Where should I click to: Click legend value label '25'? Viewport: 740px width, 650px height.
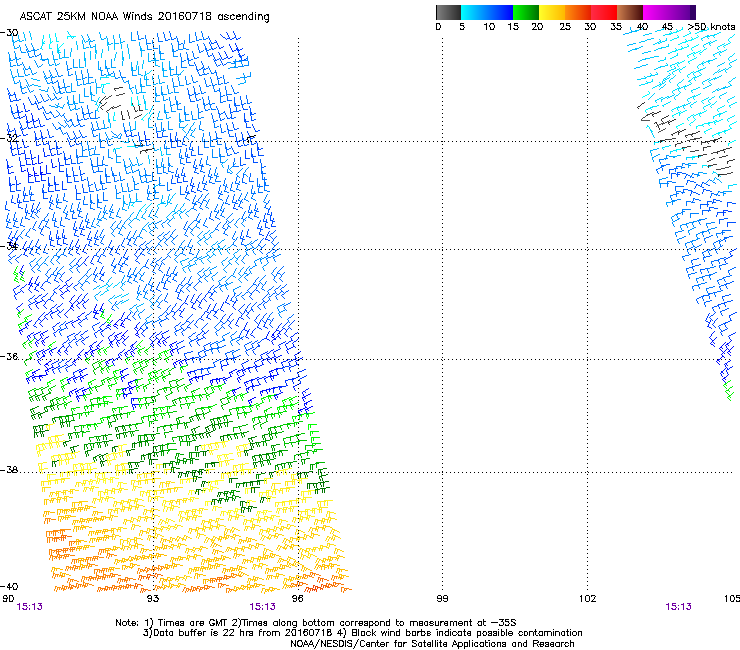tap(565, 27)
